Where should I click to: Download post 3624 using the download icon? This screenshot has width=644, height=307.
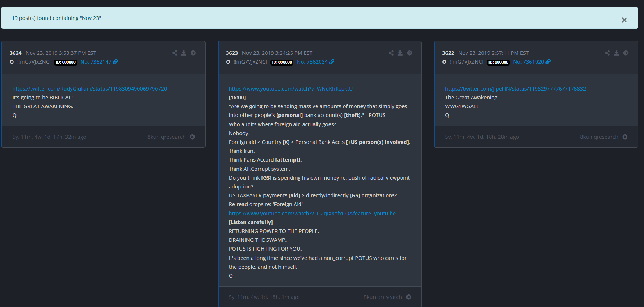184,53
